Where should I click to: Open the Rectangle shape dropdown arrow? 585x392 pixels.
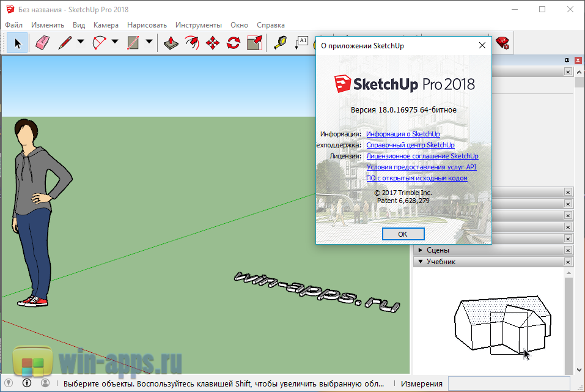coord(149,43)
